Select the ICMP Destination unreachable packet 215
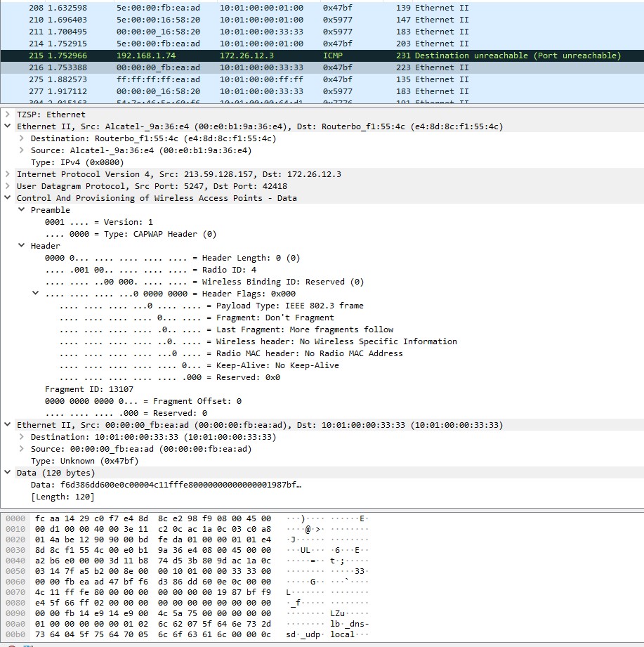This screenshot has height=647, width=644. pyautogui.click(x=211, y=55)
